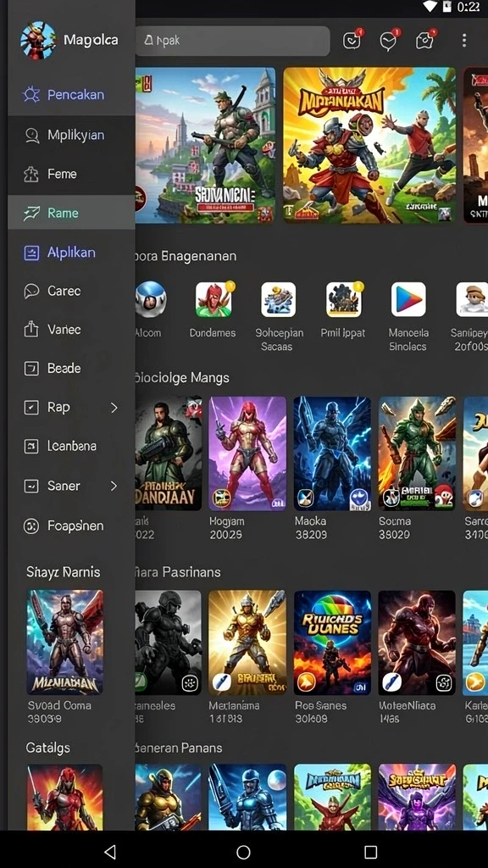
Task: Click the Saner sidebar icon
Action: coord(31,486)
